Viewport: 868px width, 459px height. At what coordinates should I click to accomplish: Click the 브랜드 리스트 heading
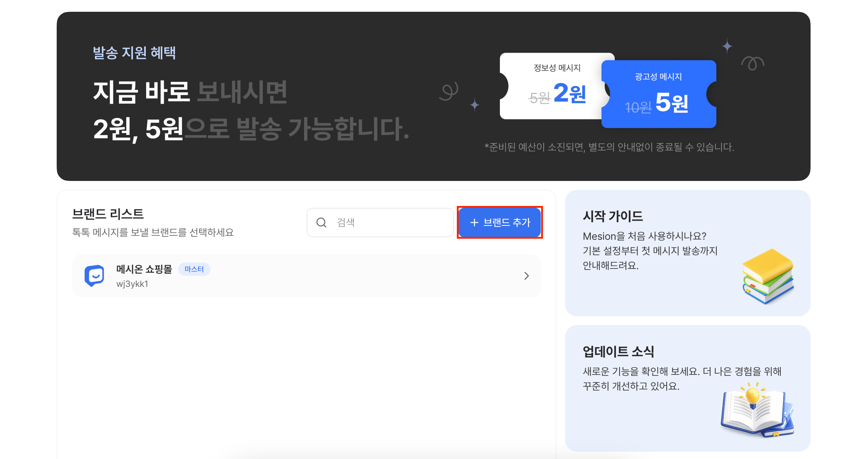108,214
